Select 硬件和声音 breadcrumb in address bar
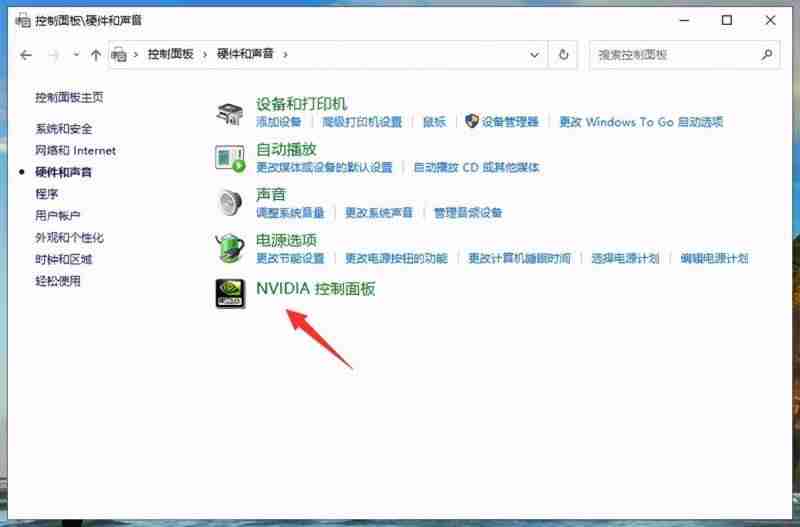 click(245, 54)
